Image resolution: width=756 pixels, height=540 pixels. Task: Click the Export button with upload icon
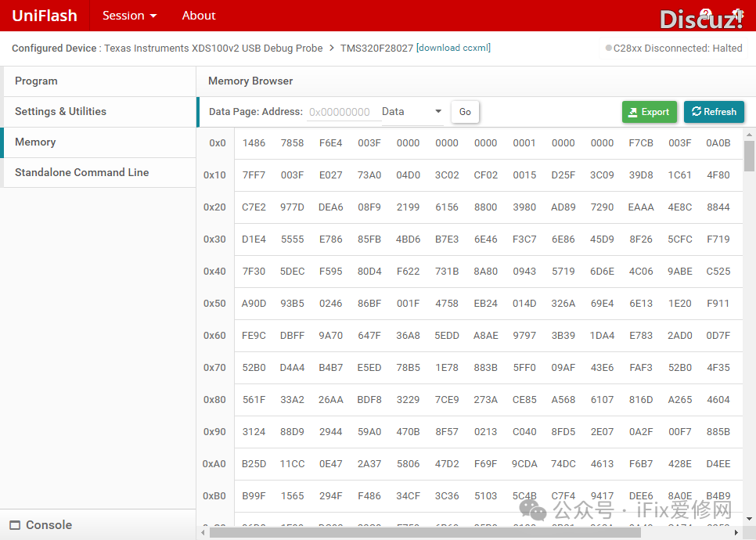649,112
